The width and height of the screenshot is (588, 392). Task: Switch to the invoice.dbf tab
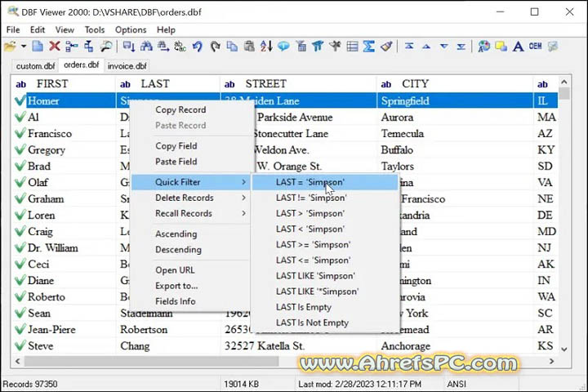127,66
